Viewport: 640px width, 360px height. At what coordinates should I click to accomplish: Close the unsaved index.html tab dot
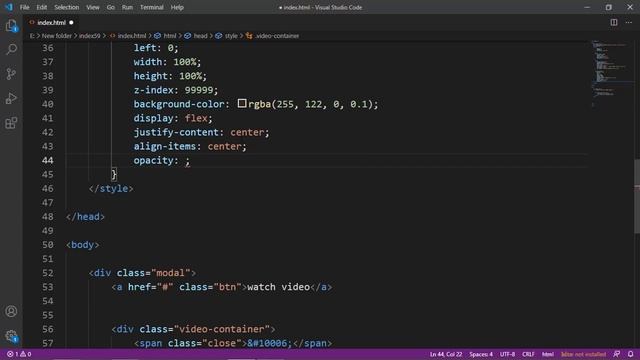click(71, 22)
